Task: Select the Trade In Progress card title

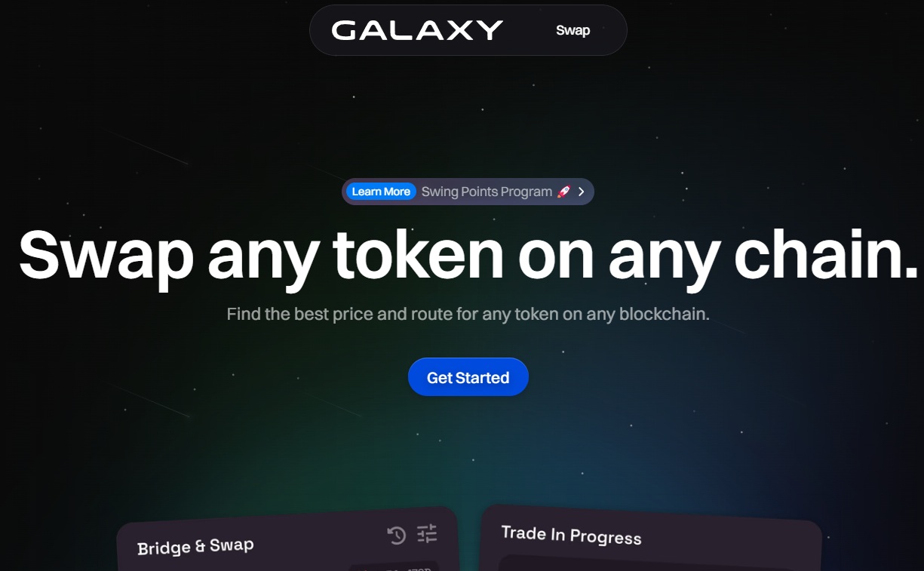Action: (x=571, y=534)
